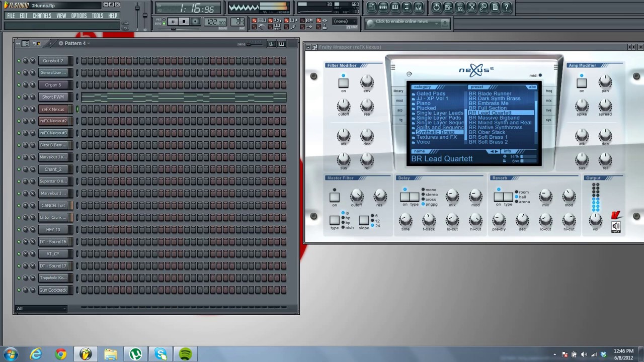The width and height of the screenshot is (644, 362).
Task: Stop playback with the stop button
Action: 184,22
